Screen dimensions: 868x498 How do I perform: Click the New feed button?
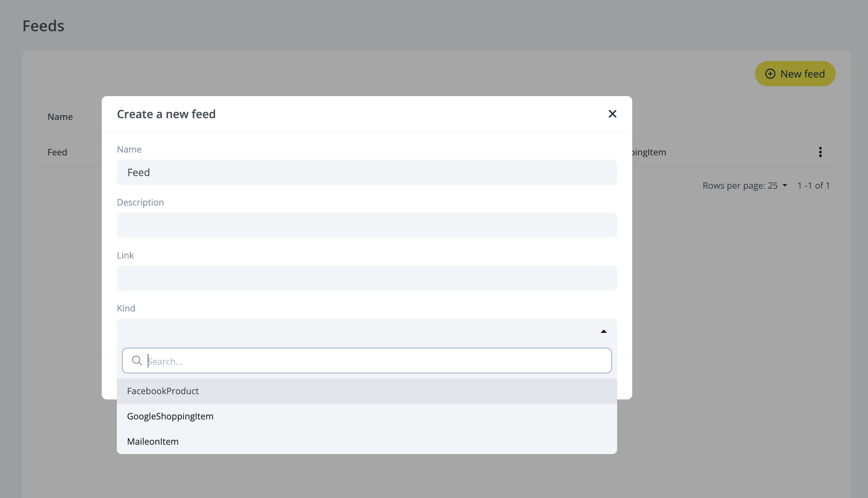tap(795, 74)
